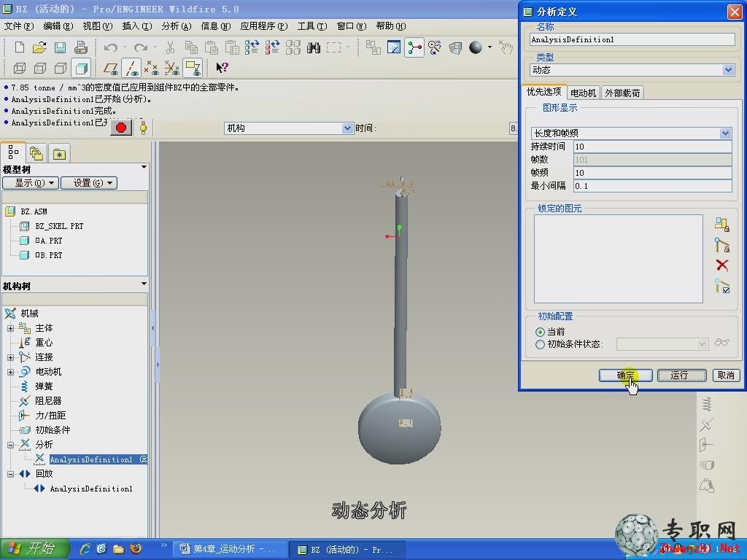Redo the action in the toolbar

point(141,47)
